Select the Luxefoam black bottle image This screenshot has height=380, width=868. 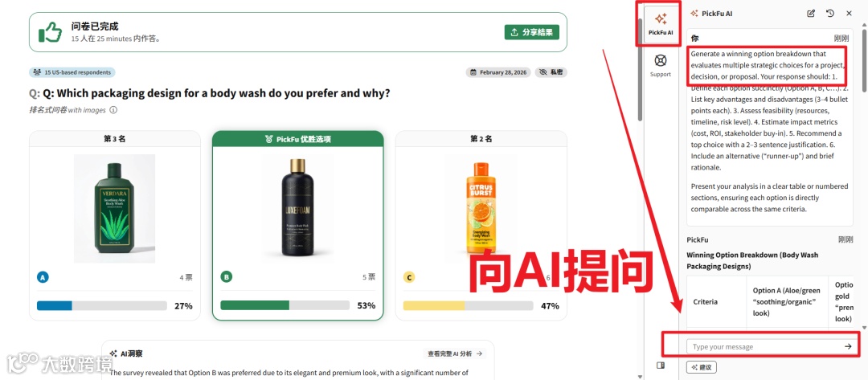298,208
